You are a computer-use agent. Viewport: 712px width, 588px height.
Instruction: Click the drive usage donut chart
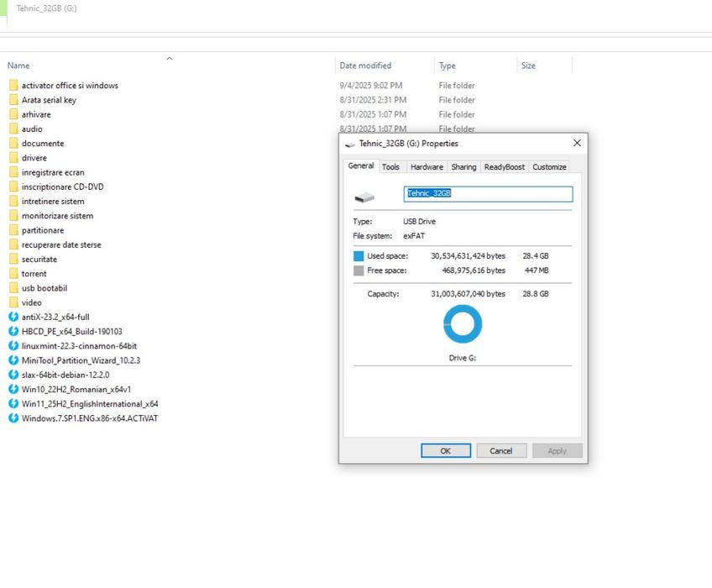[x=463, y=324]
